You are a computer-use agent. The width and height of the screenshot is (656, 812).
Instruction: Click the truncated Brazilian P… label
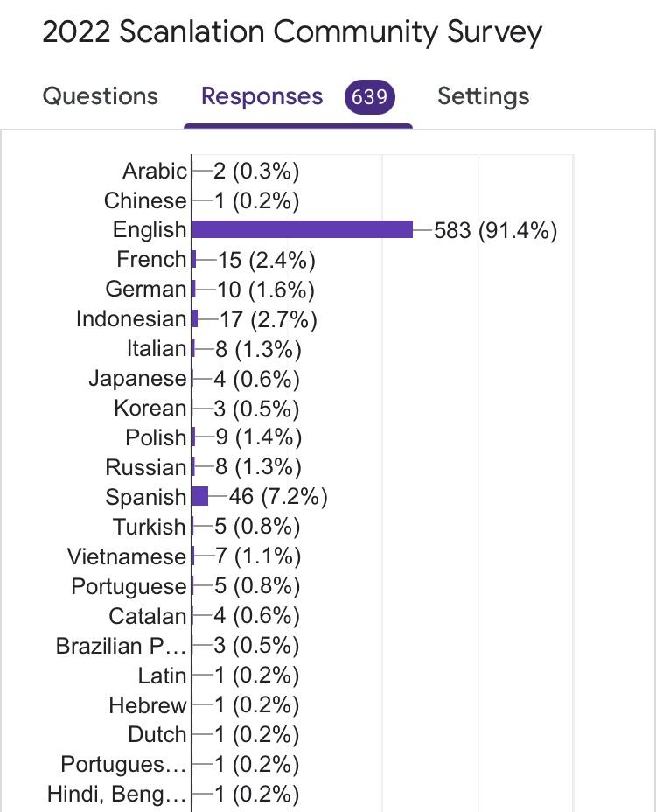tap(122, 646)
